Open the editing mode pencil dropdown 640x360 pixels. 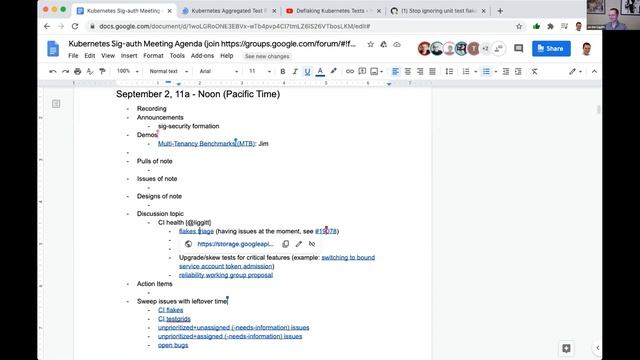point(575,71)
